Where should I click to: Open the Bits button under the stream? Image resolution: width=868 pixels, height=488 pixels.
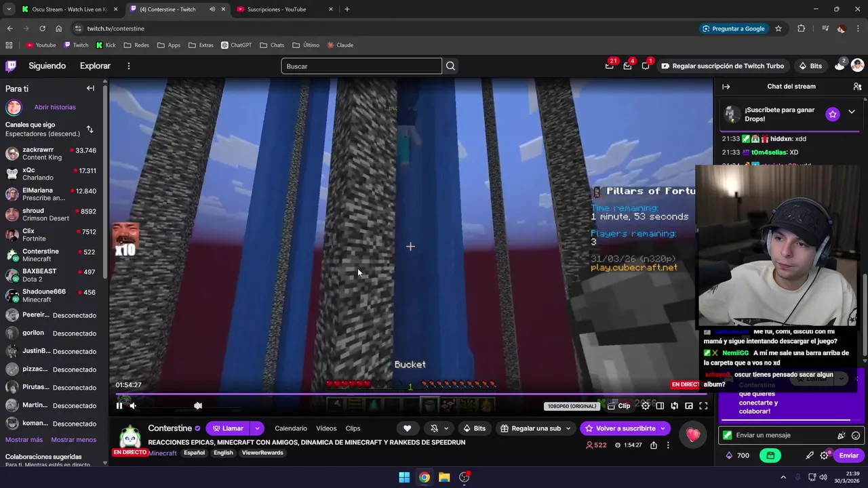click(x=474, y=428)
